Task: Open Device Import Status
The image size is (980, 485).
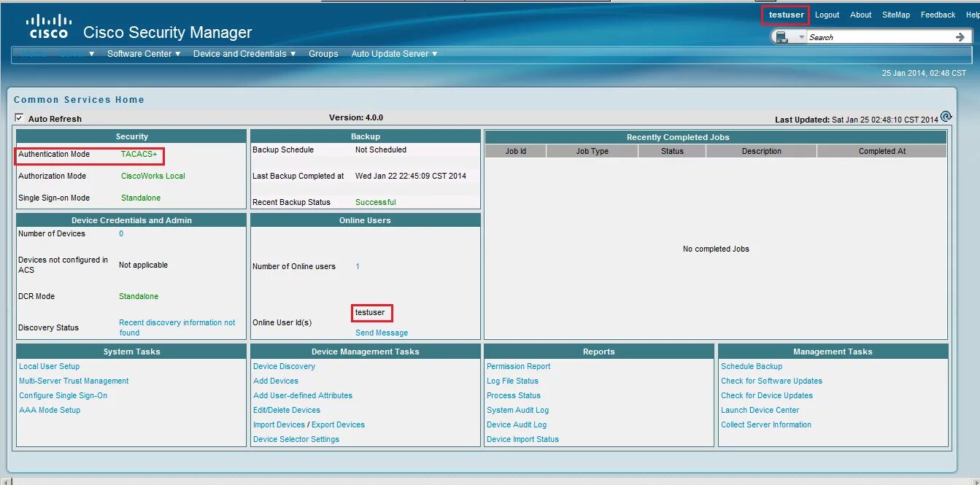Action: click(x=522, y=439)
